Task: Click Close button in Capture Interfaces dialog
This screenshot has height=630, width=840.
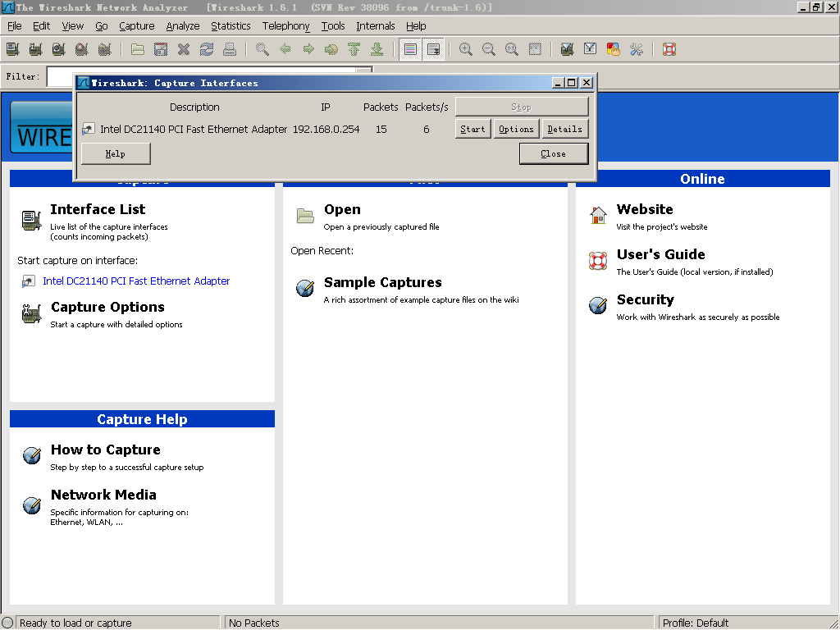Action: coord(554,153)
